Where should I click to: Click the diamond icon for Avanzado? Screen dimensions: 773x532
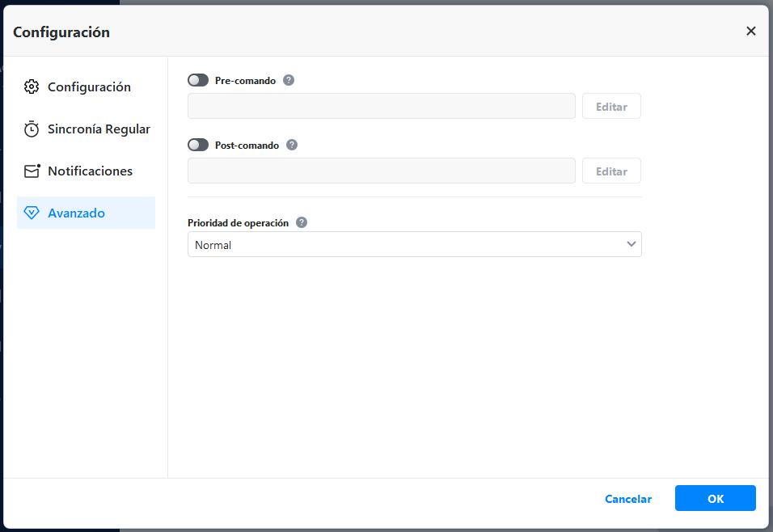tap(32, 213)
